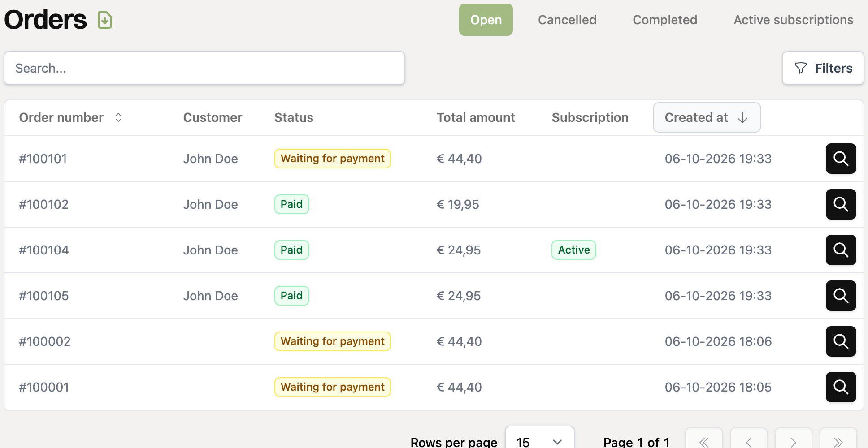Open order #100105 with magnifier icon
This screenshot has width=868, height=448.
[841, 296]
